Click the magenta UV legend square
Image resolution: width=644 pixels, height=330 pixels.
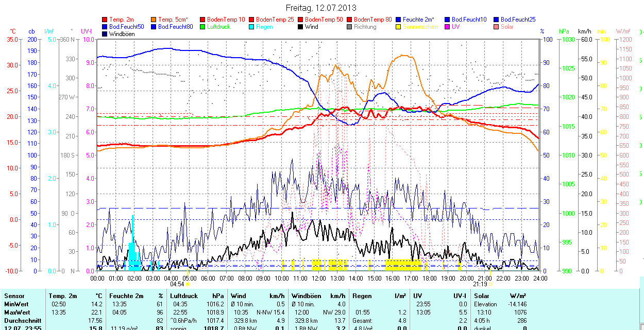448,27
